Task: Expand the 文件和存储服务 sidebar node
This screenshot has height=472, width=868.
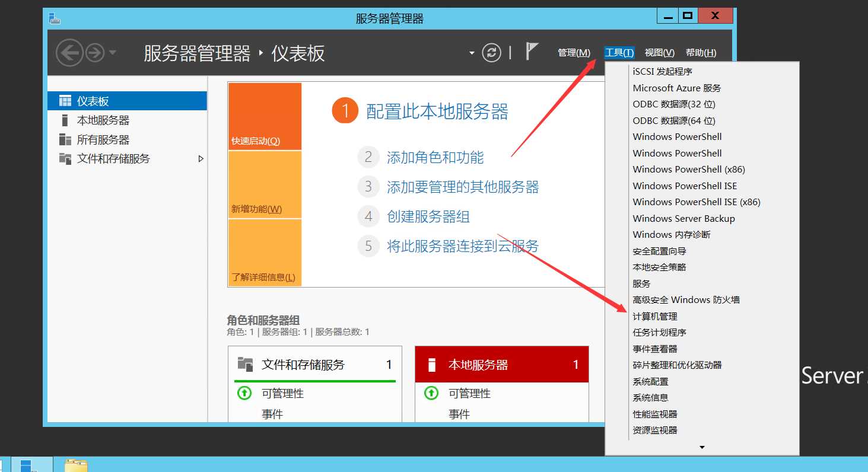Action: [201, 159]
